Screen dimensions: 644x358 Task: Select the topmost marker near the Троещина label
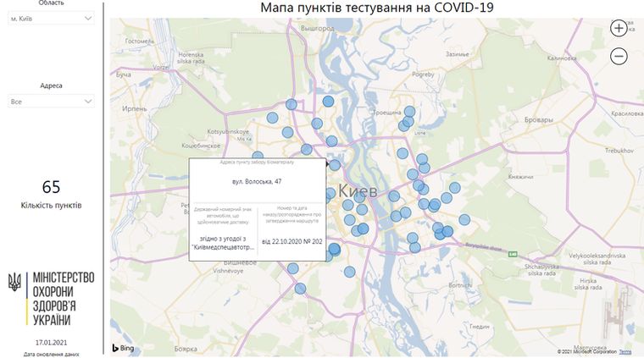click(x=409, y=111)
